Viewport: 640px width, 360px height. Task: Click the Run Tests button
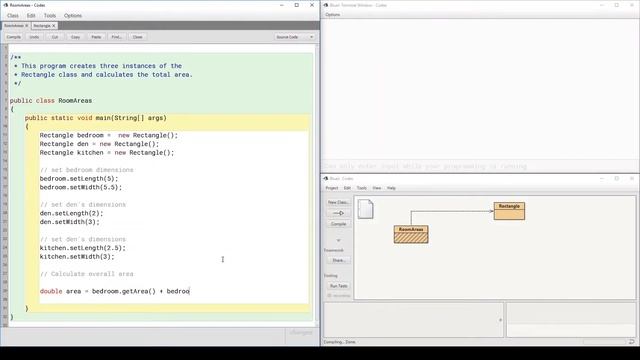pyautogui.click(x=338, y=286)
